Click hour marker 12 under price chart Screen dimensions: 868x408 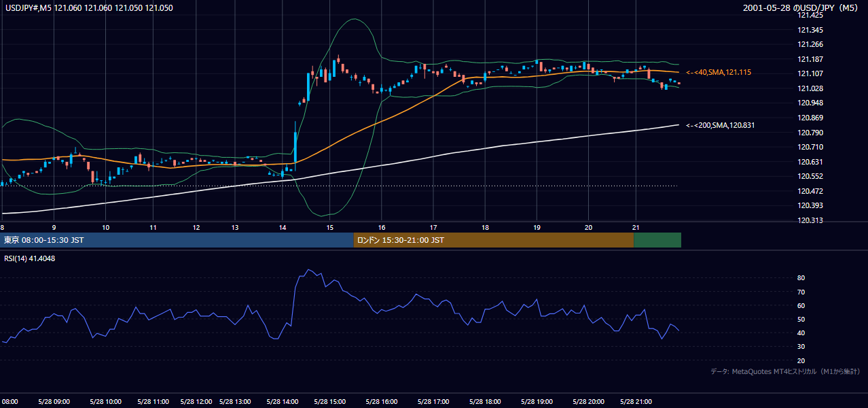pos(196,227)
